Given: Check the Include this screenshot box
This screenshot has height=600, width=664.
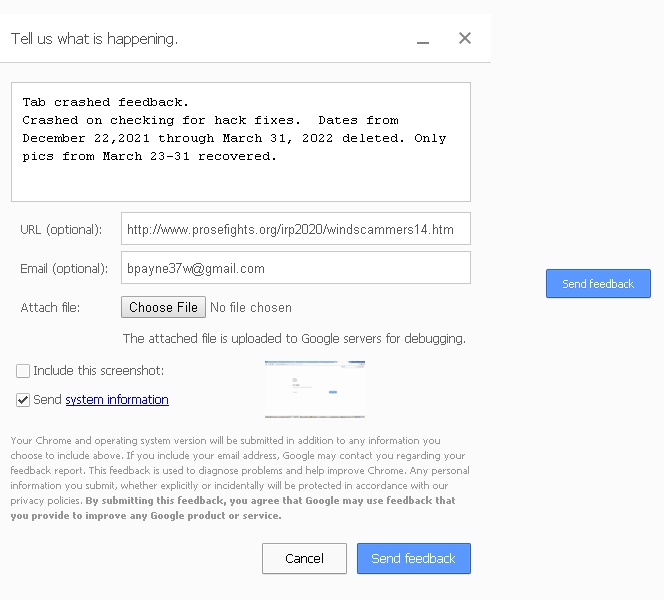Looking at the screenshot, I should [x=23, y=371].
